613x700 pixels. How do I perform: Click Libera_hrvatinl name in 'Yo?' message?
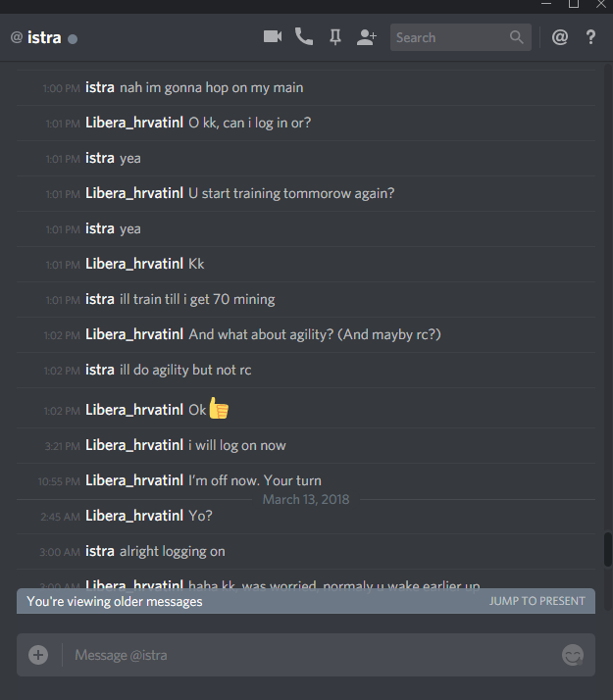(134, 516)
